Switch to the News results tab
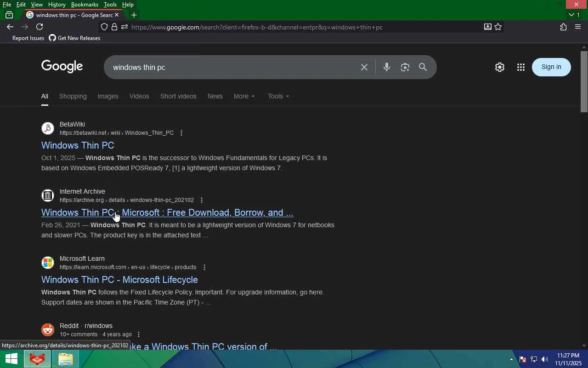588x368 pixels. pyautogui.click(x=215, y=96)
